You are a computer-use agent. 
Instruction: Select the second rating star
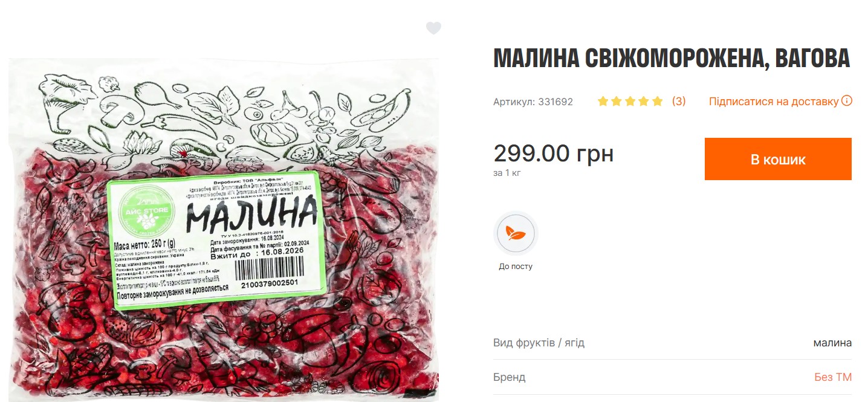(x=617, y=102)
